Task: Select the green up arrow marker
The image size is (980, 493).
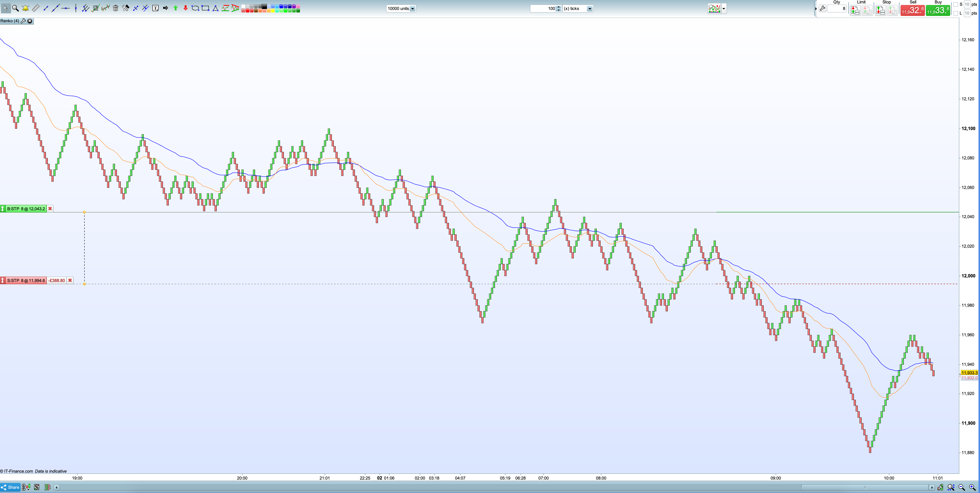Action: pyautogui.click(x=175, y=8)
